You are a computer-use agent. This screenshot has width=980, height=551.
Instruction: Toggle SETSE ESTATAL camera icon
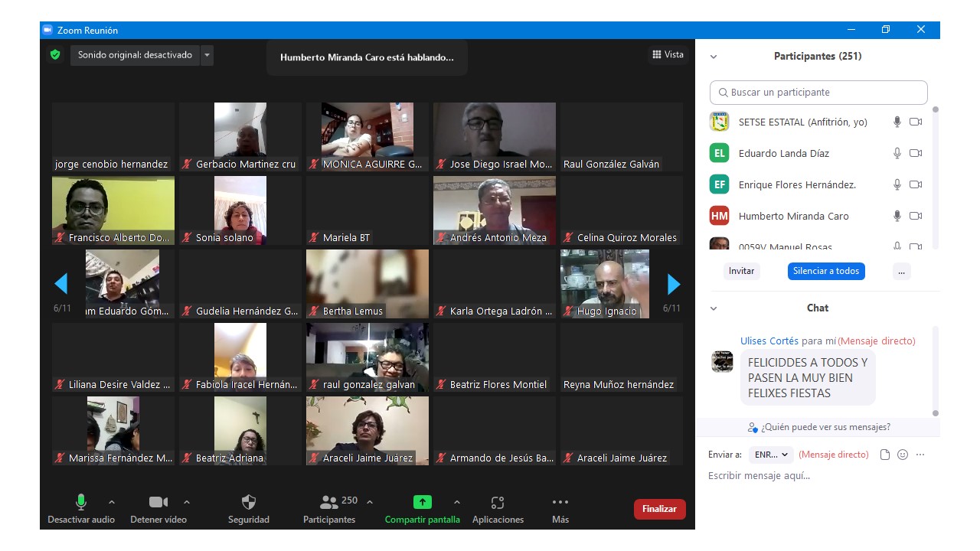coord(916,122)
